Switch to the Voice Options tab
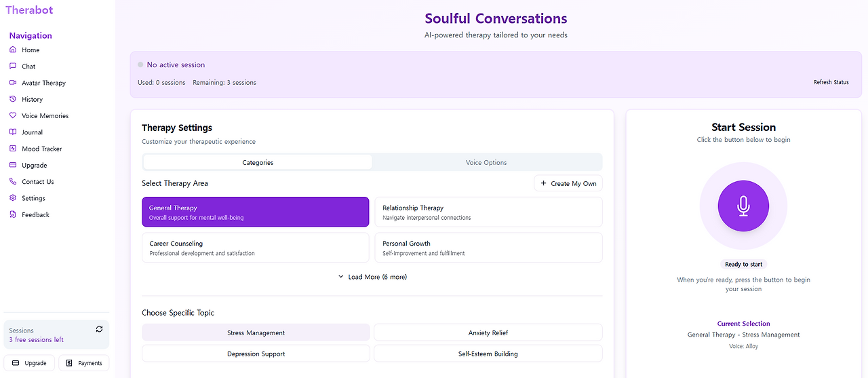868x378 pixels. coord(486,162)
